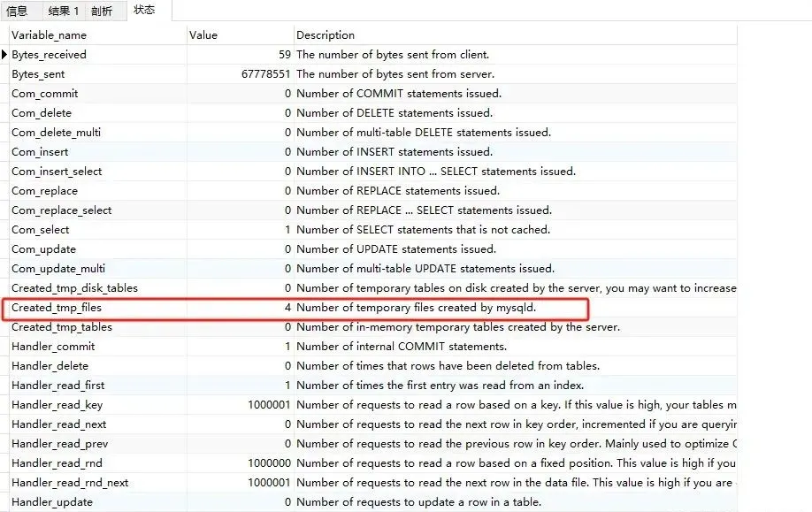Select the Handler_read_rnd value 1000000 cell
This screenshot has height=512, width=812.
(269, 463)
